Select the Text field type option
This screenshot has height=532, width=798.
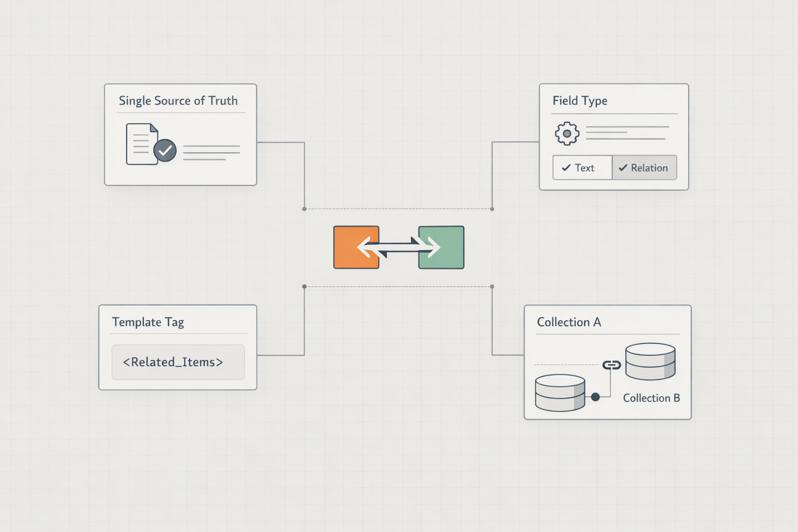point(582,168)
